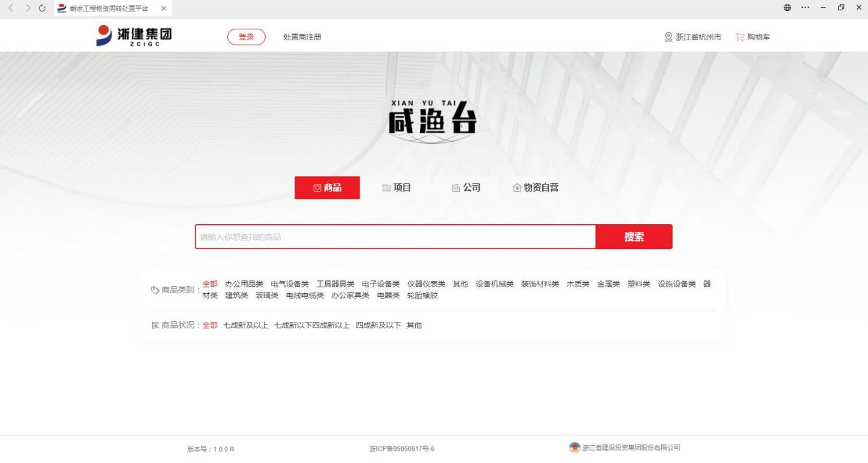Select the 电器类 category

click(388, 296)
